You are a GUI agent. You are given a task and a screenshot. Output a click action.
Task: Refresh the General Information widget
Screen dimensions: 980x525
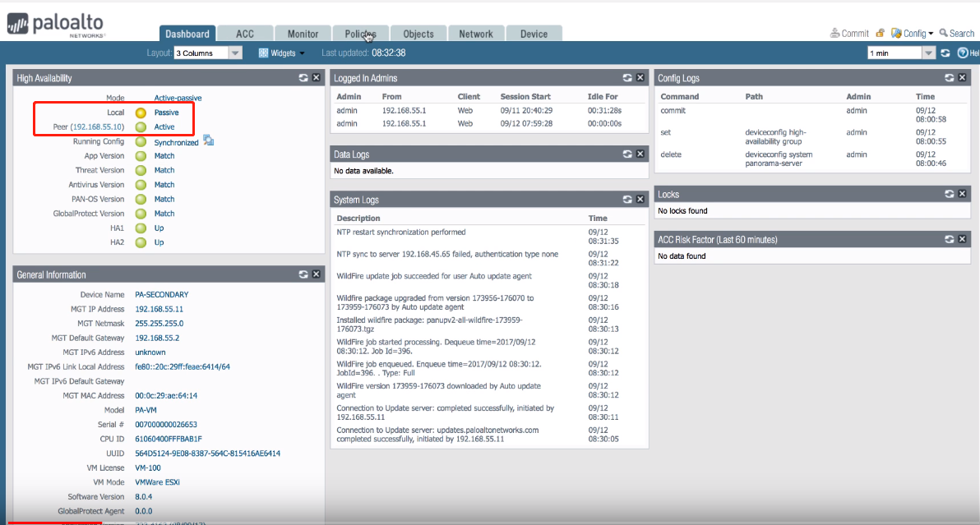(x=303, y=274)
